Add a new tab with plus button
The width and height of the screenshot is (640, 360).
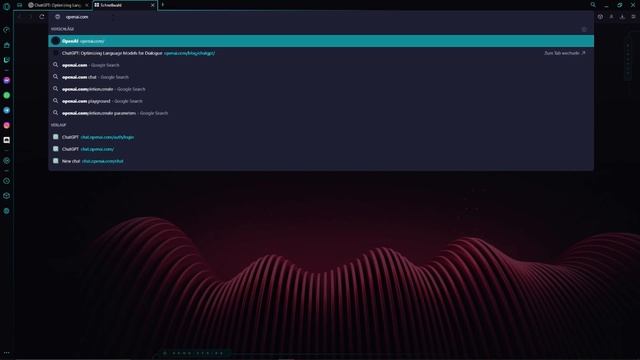[x=162, y=5]
